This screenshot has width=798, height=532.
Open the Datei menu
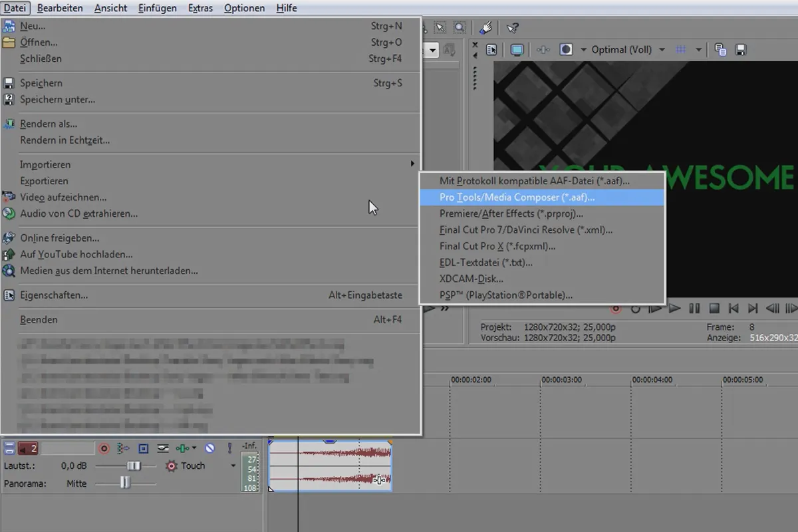(x=15, y=8)
